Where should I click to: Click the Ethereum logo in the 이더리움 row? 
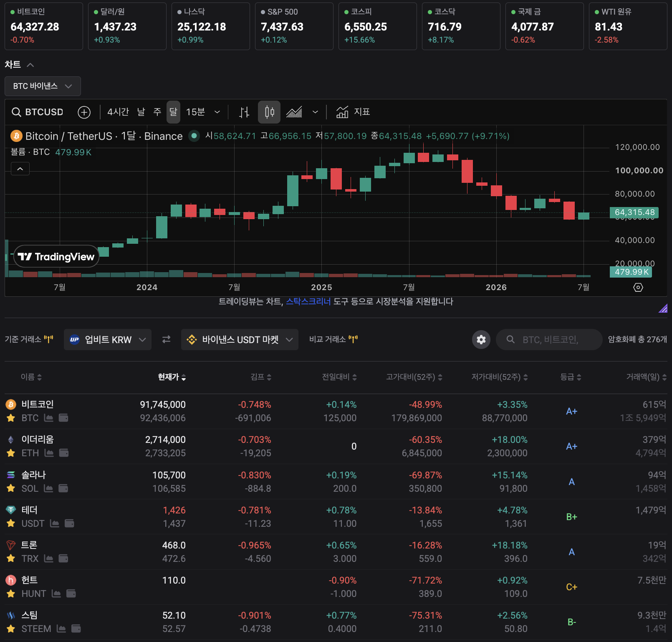tap(11, 439)
